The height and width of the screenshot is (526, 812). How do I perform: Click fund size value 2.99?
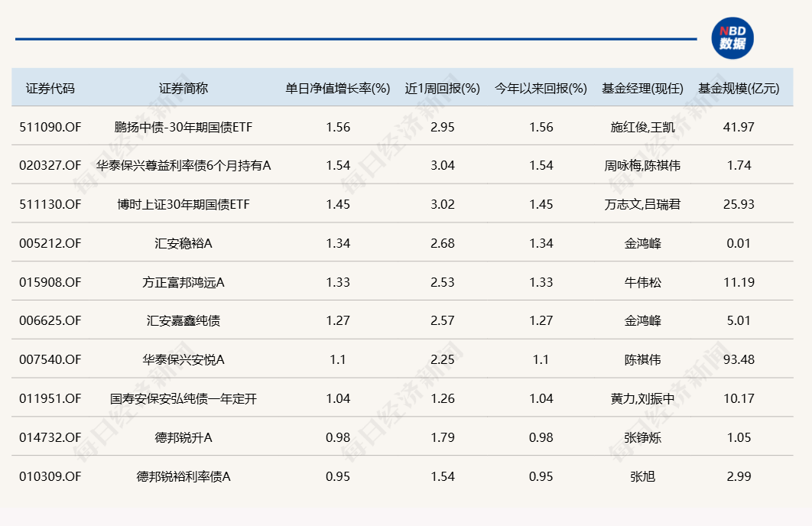pyautogui.click(x=739, y=476)
